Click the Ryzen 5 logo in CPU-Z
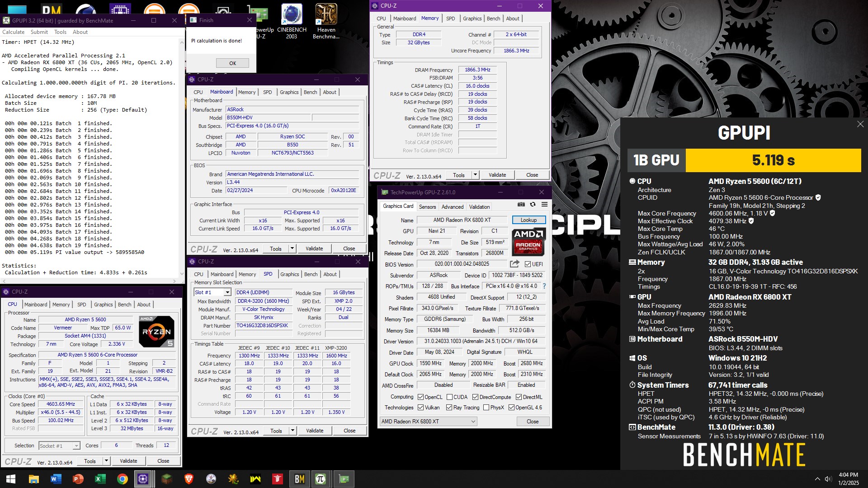Viewport: 868px width, 488px height. pyautogui.click(x=156, y=331)
